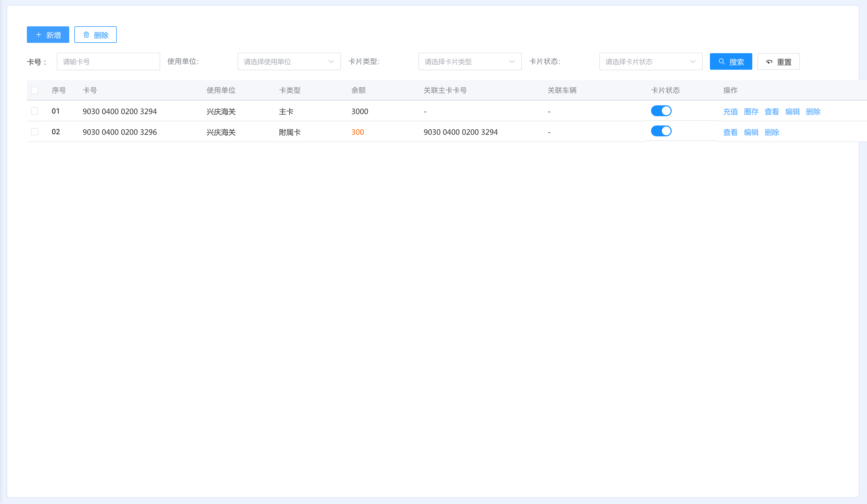Click 编辑 link for row 01
867x504 pixels.
point(792,112)
